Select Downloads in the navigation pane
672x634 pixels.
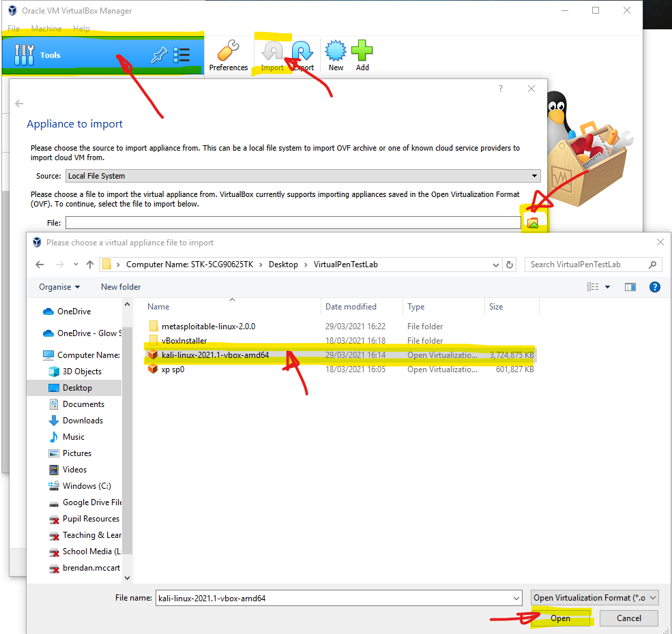83,421
